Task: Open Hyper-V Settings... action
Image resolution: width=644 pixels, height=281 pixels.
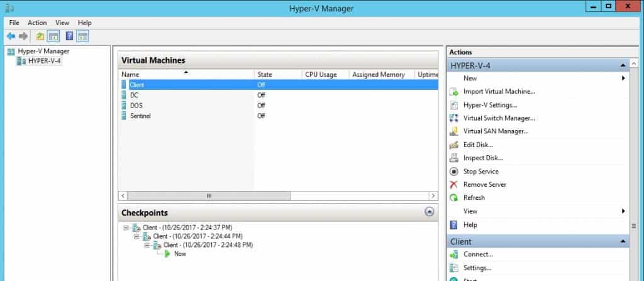Action: [490, 105]
